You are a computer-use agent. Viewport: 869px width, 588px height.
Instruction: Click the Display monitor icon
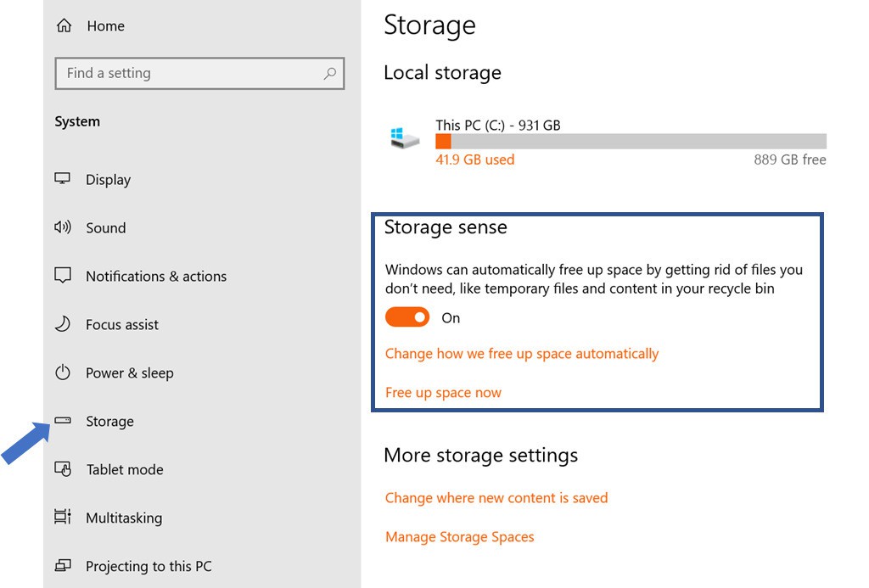[63, 179]
